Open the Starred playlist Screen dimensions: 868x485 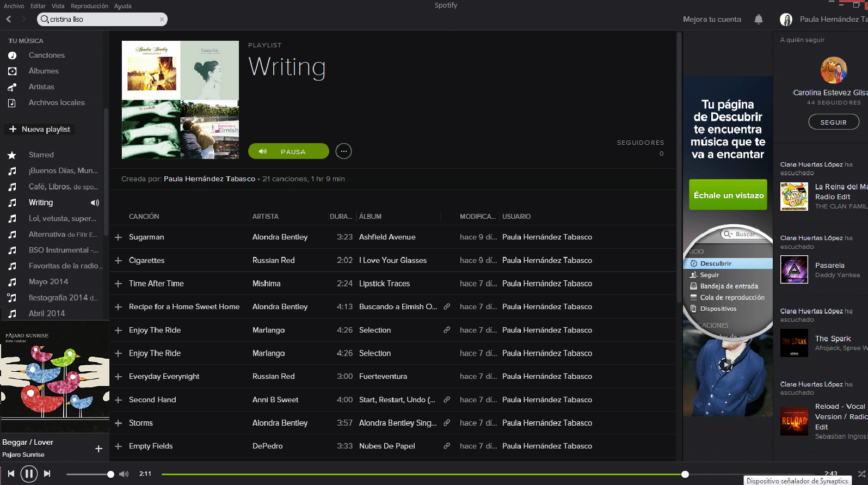41,155
